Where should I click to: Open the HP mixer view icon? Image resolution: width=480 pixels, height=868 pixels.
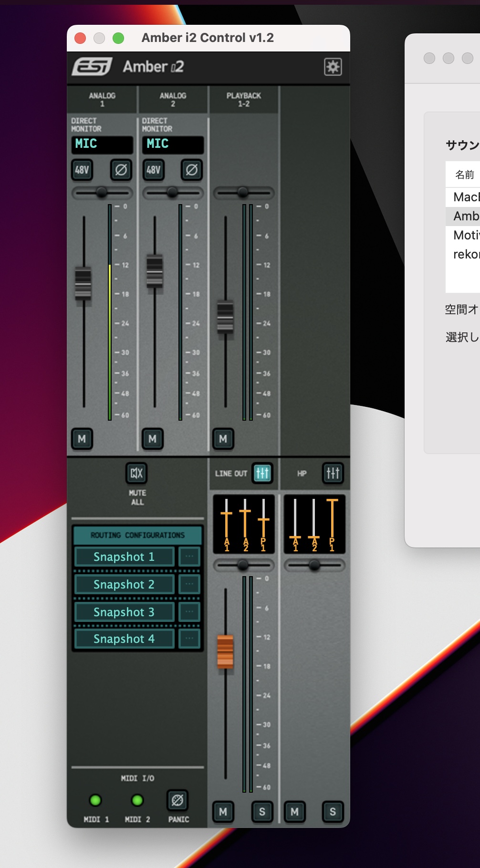333,473
